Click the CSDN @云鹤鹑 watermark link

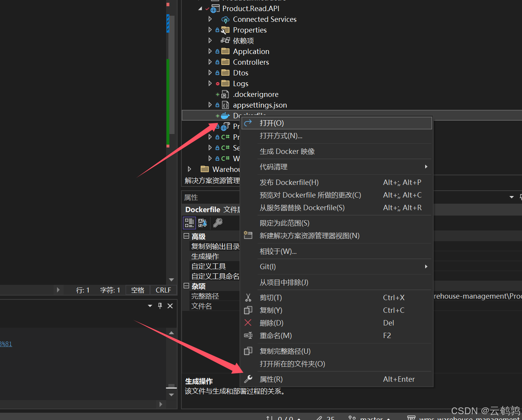click(485, 410)
